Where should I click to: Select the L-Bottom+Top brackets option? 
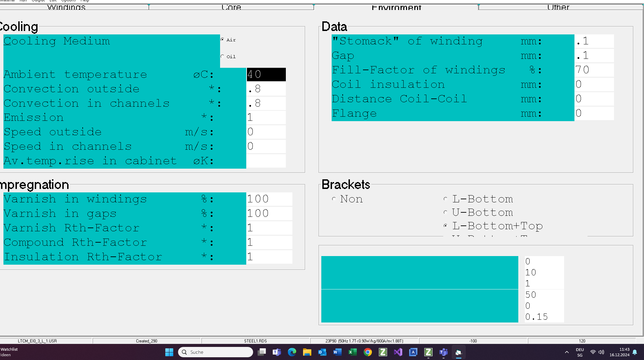coord(445,226)
